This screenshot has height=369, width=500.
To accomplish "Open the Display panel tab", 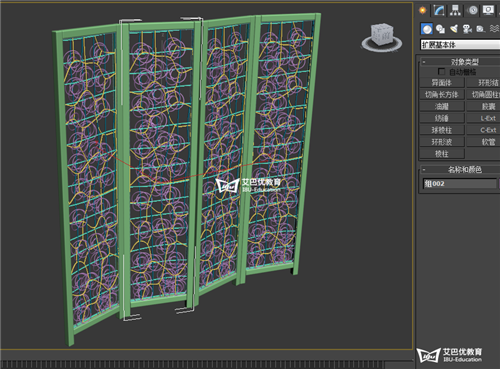I will [x=488, y=10].
